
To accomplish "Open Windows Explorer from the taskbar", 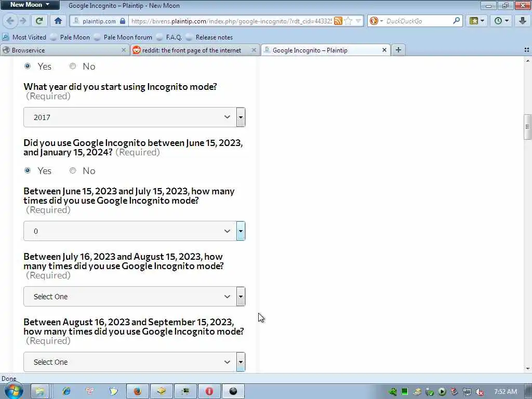I will (39, 391).
